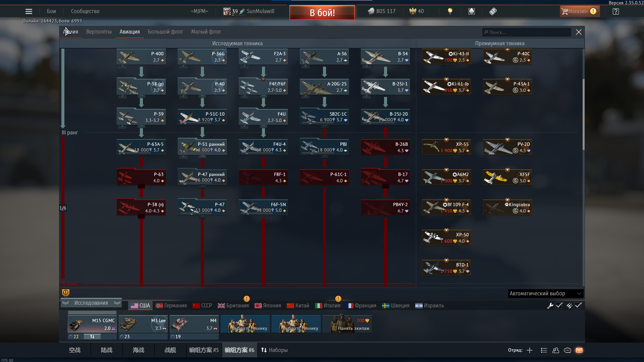Screen dimensions: 644x362
Task: Click the research tree vertical scrollbar
Action: click(x=583, y=115)
